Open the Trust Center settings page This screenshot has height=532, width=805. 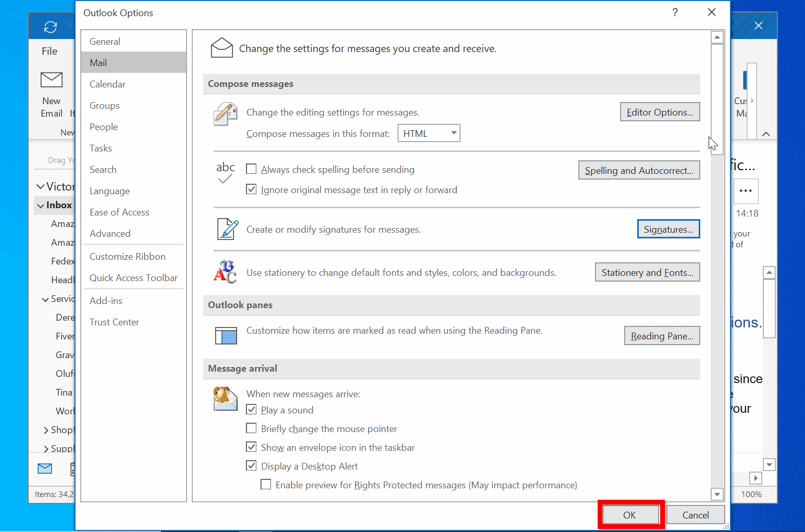[x=114, y=322]
